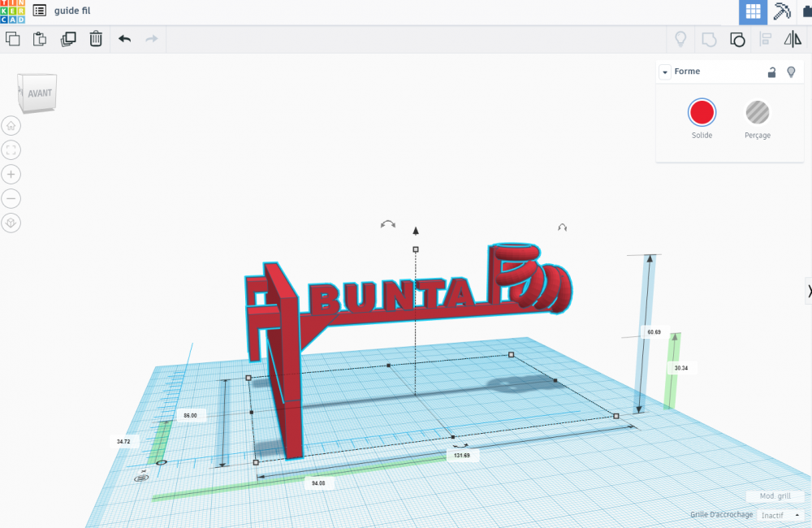Image resolution: width=812 pixels, height=528 pixels.
Task: Click the "Solide" label
Action: pos(702,135)
